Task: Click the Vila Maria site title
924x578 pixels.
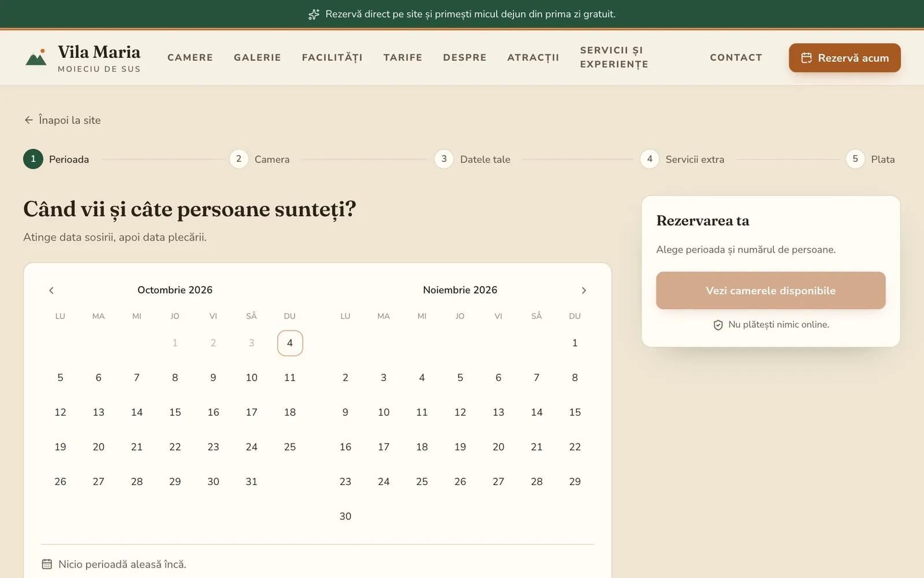Action: (99, 52)
